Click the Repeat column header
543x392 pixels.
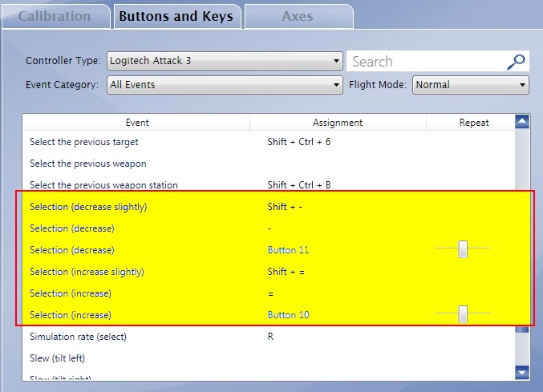coord(473,123)
